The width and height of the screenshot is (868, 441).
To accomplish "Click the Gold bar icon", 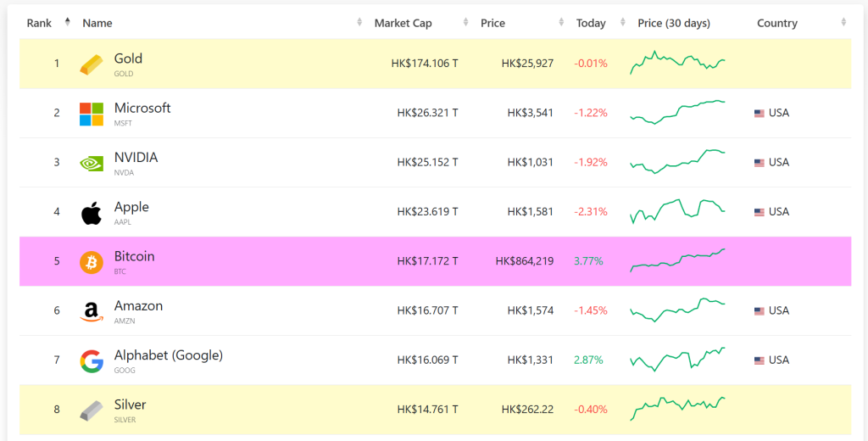I will [92, 64].
